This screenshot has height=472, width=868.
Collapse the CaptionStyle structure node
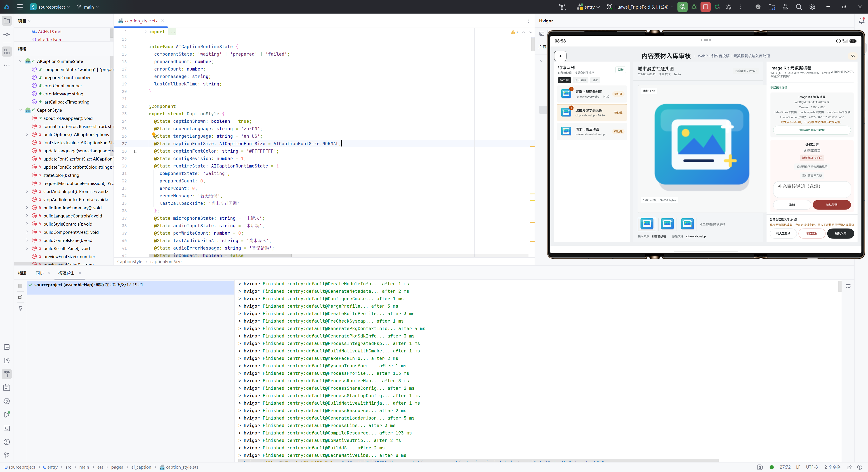[21, 110]
